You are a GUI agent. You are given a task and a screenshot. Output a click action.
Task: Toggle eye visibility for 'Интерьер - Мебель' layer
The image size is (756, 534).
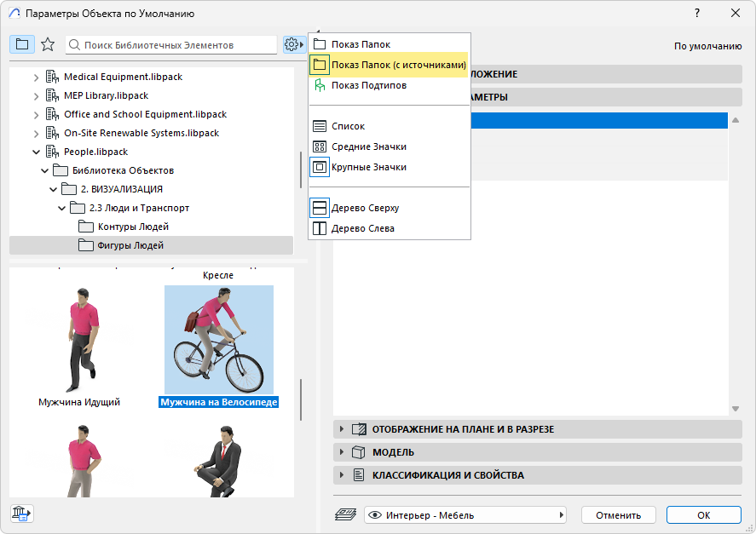[x=375, y=515]
